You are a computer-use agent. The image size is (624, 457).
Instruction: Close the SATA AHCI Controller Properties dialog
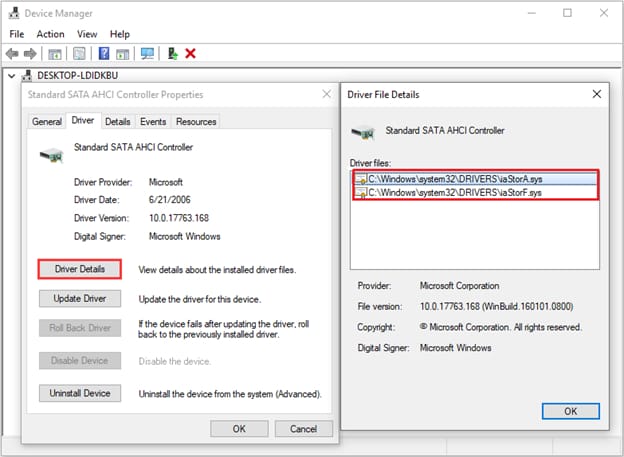pos(327,94)
